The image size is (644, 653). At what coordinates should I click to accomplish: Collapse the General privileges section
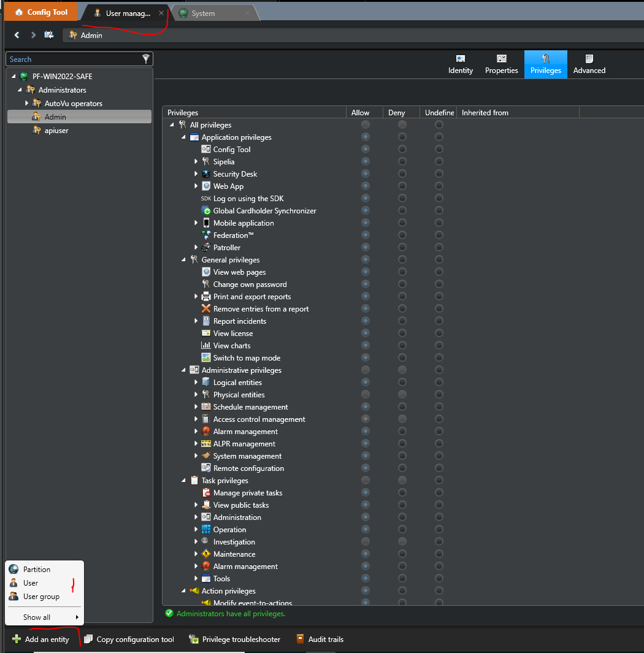pyautogui.click(x=184, y=259)
